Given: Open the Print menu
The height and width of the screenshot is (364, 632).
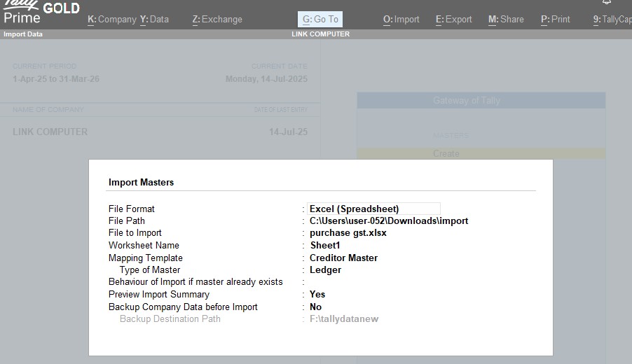Looking at the screenshot, I should tap(556, 20).
